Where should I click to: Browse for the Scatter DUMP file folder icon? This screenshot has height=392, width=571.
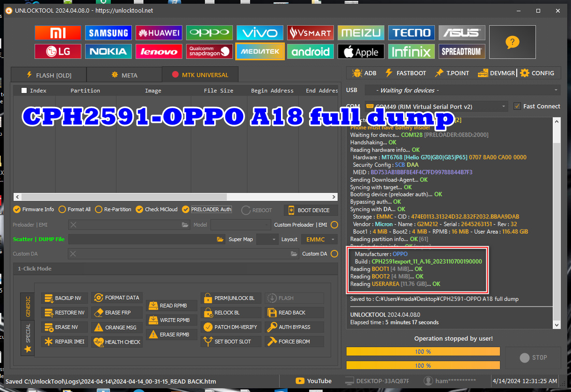tap(220, 239)
